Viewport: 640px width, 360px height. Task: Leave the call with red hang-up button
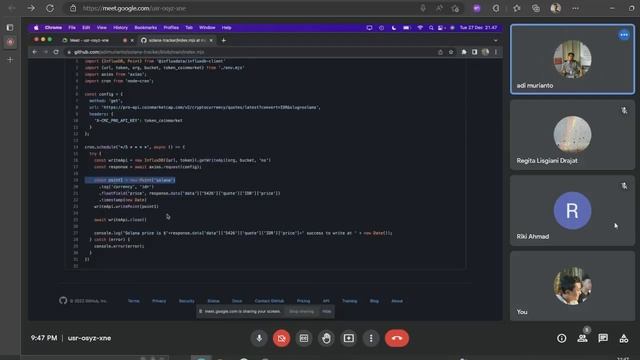point(397,338)
